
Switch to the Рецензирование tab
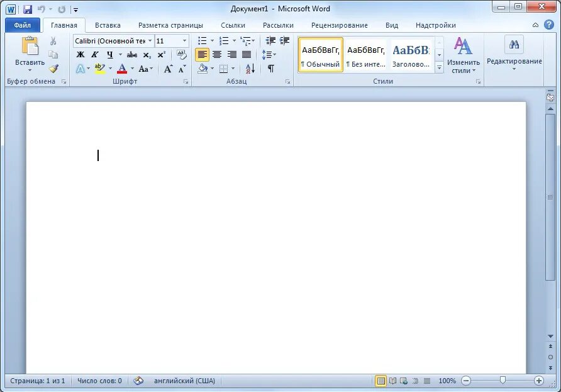click(x=339, y=25)
